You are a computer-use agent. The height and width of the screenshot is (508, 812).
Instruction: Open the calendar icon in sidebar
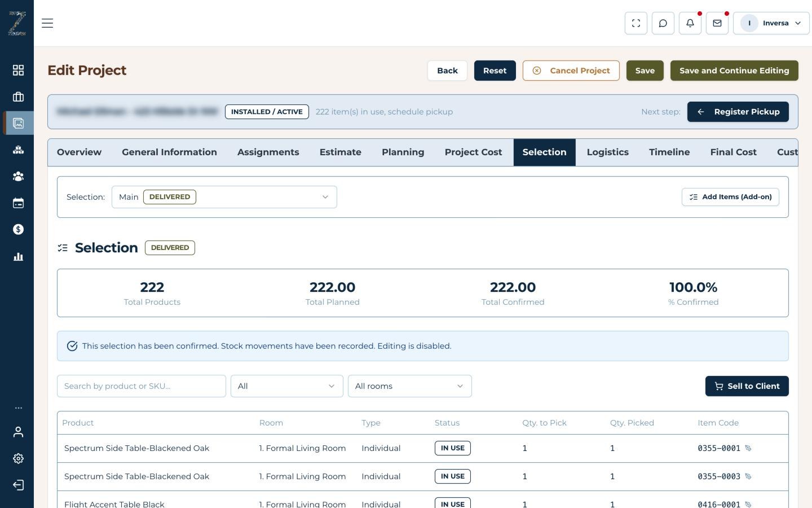pos(18,203)
